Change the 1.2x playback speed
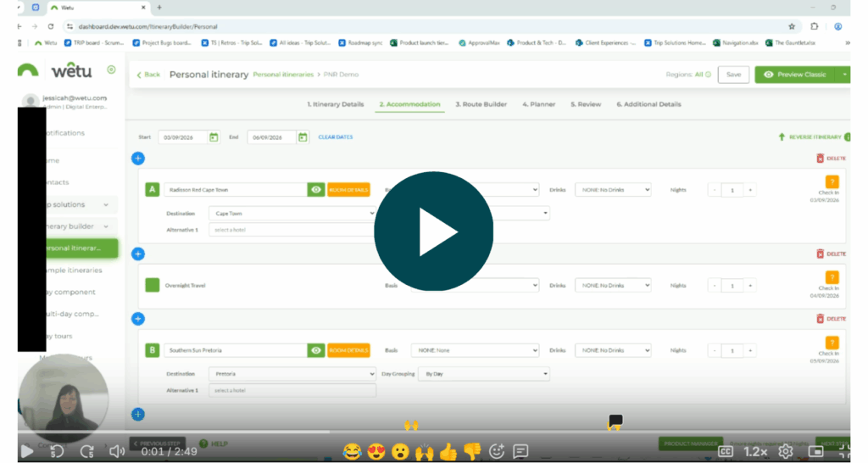This screenshot has height=463, width=868. pyautogui.click(x=755, y=451)
